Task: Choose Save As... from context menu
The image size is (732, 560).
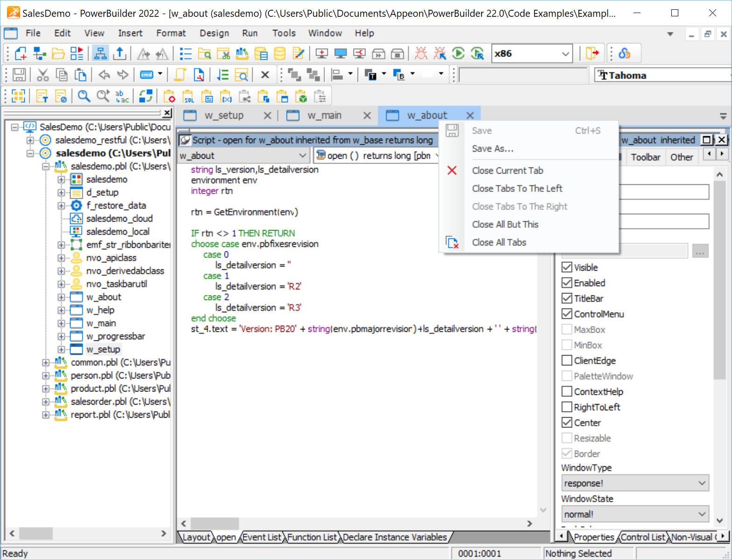Action: [529, 148]
